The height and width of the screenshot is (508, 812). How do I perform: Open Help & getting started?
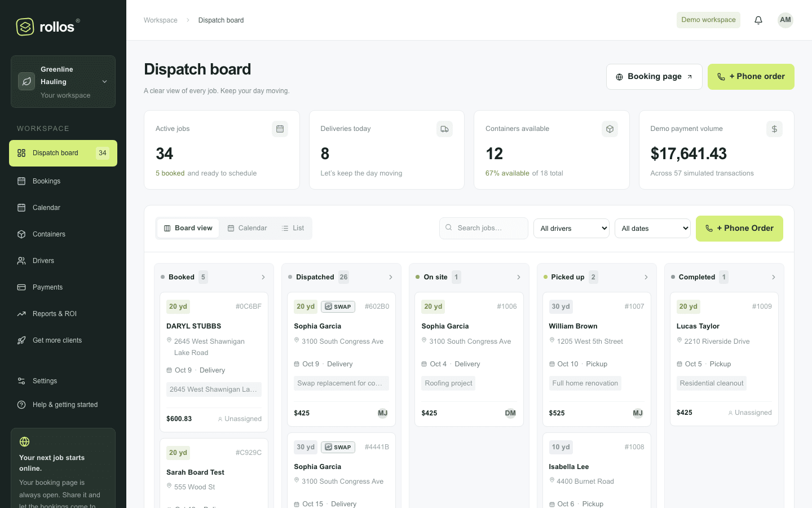click(x=63, y=405)
